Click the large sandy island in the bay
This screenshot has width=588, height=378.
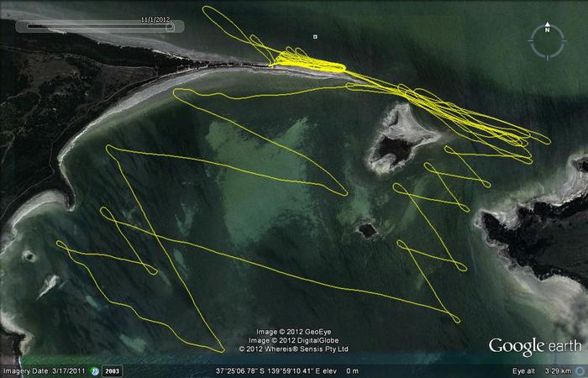coord(402,135)
